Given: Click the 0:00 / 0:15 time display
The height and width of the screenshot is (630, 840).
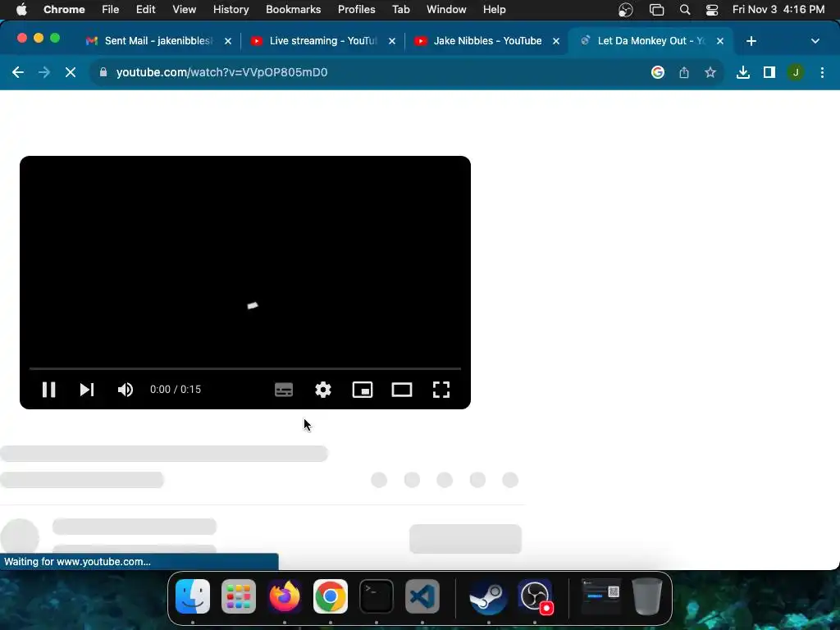Looking at the screenshot, I should [176, 390].
